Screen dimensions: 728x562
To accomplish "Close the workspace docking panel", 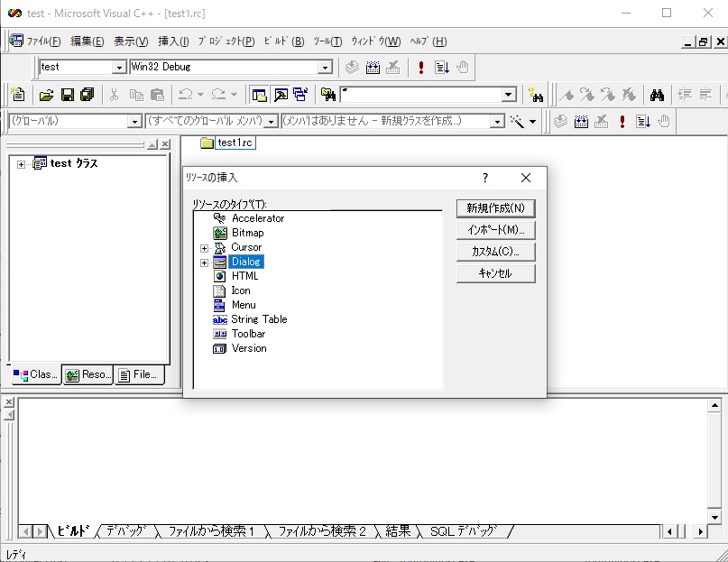I will (x=165, y=144).
